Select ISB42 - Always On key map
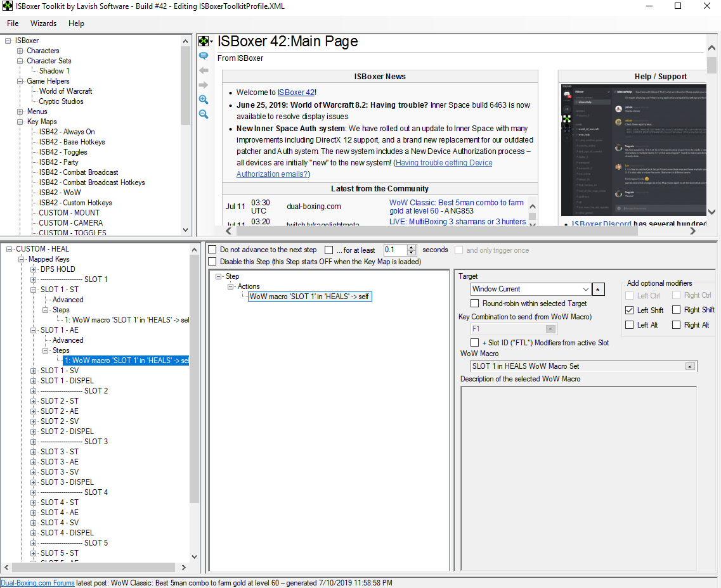 (x=67, y=132)
